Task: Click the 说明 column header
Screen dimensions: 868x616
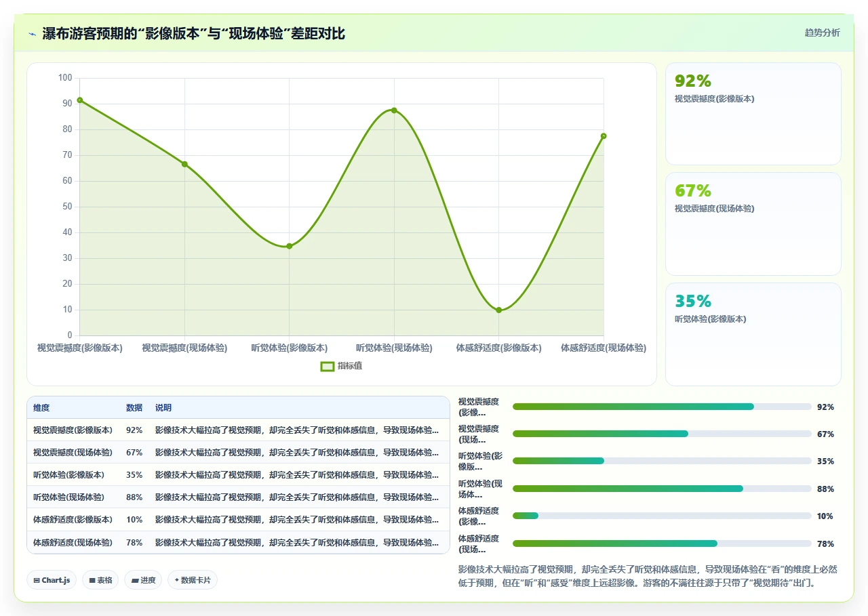Action: coord(163,408)
